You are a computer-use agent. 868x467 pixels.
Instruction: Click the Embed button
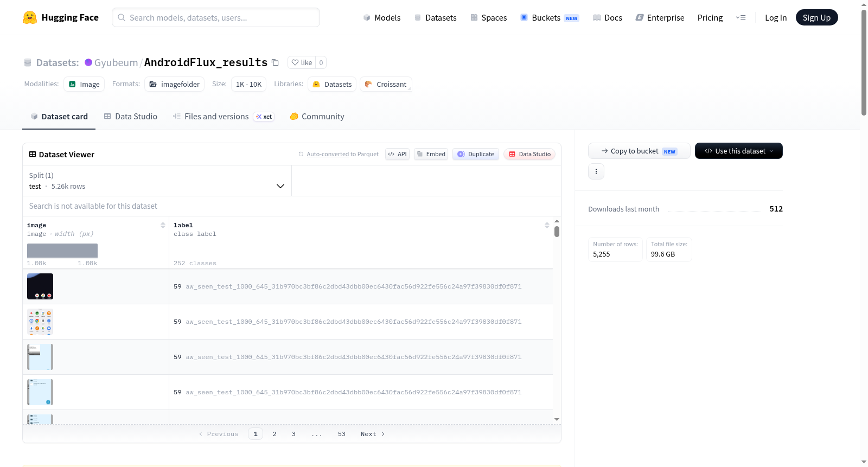[431, 154]
